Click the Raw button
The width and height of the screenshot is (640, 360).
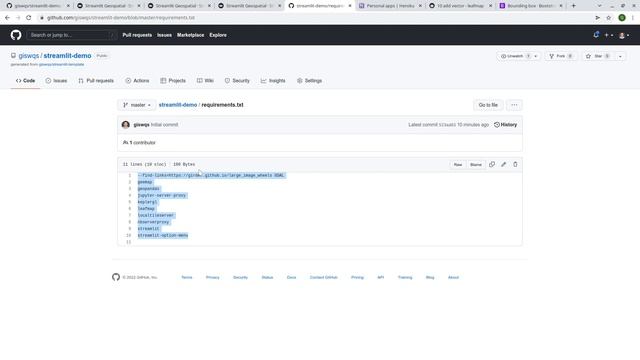tap(458, 165)
